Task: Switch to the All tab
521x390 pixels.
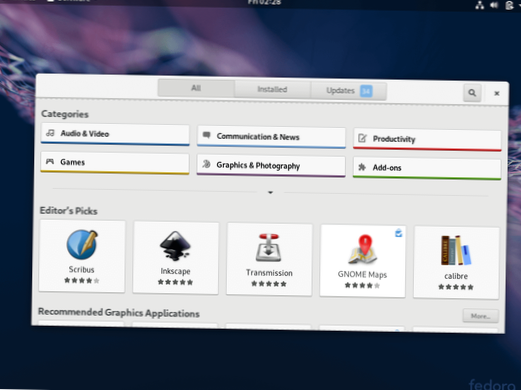Action: (x=196, y=88)
